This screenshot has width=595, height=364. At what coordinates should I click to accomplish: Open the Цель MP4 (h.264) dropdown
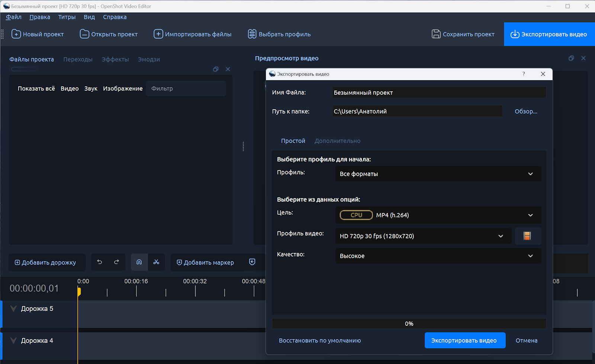click(438, 215)
